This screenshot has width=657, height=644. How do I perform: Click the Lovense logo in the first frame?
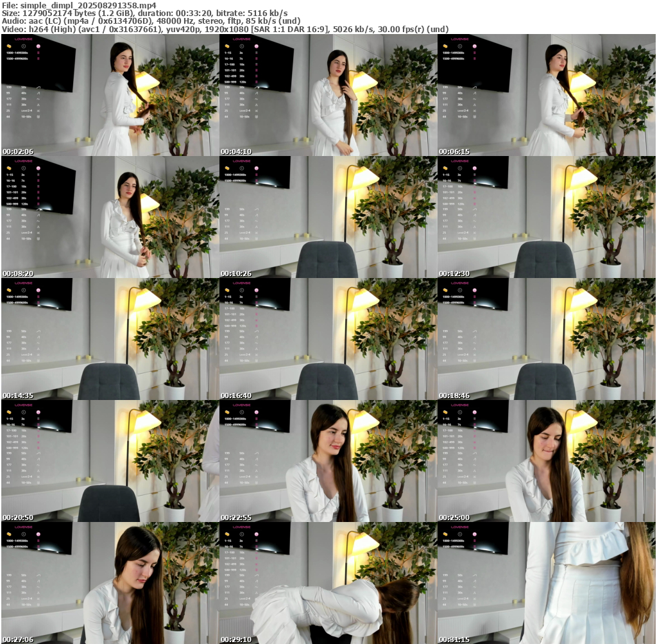tap(24, 39)
